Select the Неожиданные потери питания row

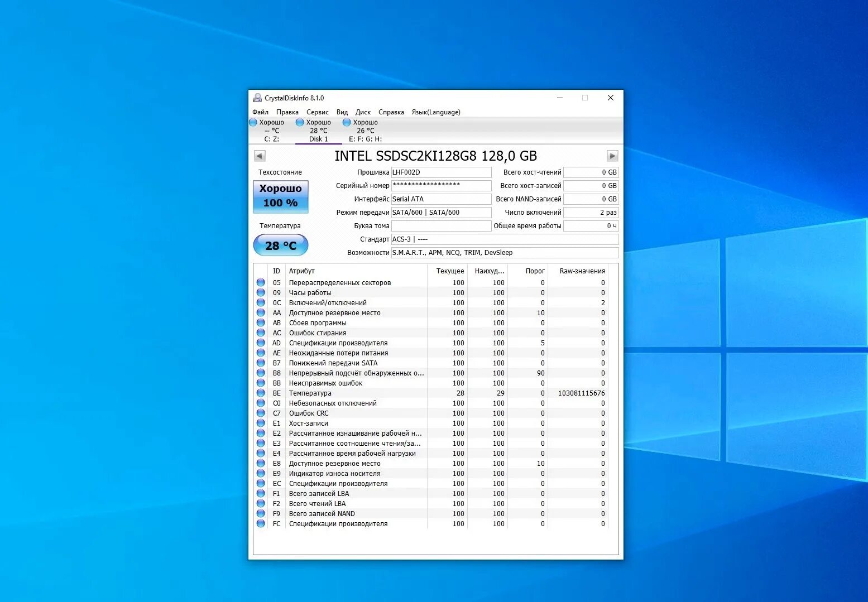(x=431, y=353)
